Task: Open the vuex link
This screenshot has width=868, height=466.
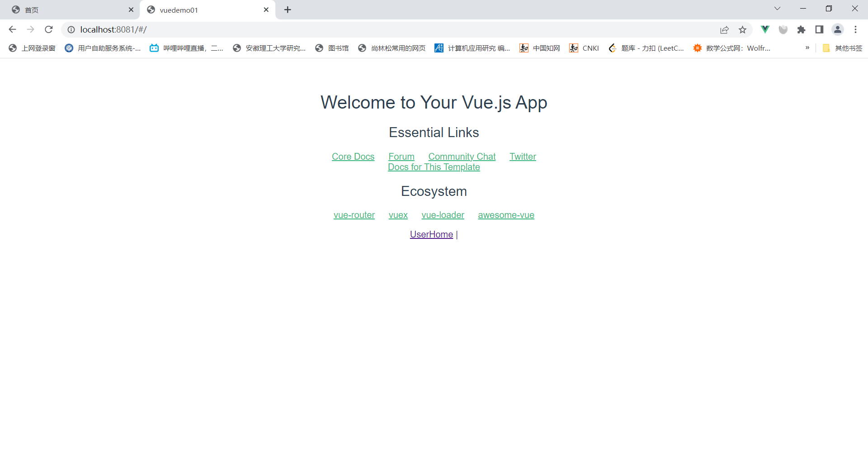Action: (x=398, y=215)
